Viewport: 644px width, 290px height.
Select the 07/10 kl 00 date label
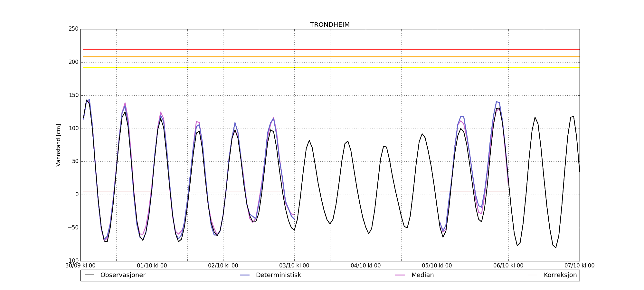[x=580, y=266]
